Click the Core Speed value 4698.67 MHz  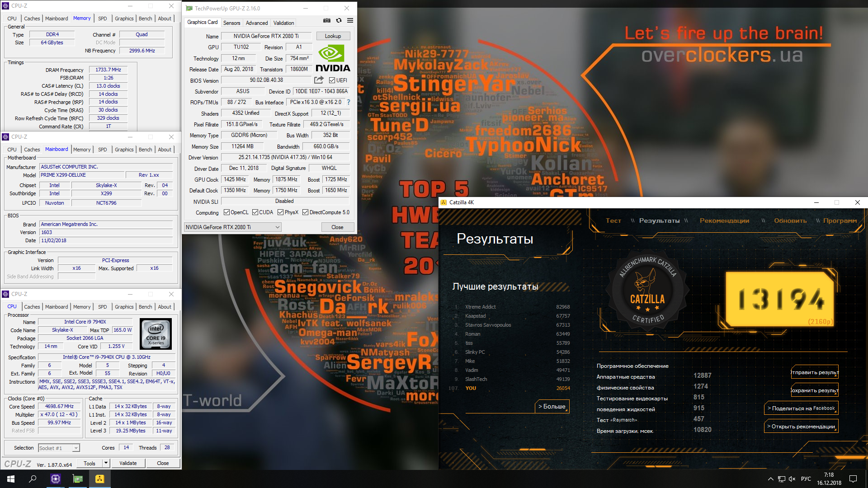coord(59,406)
